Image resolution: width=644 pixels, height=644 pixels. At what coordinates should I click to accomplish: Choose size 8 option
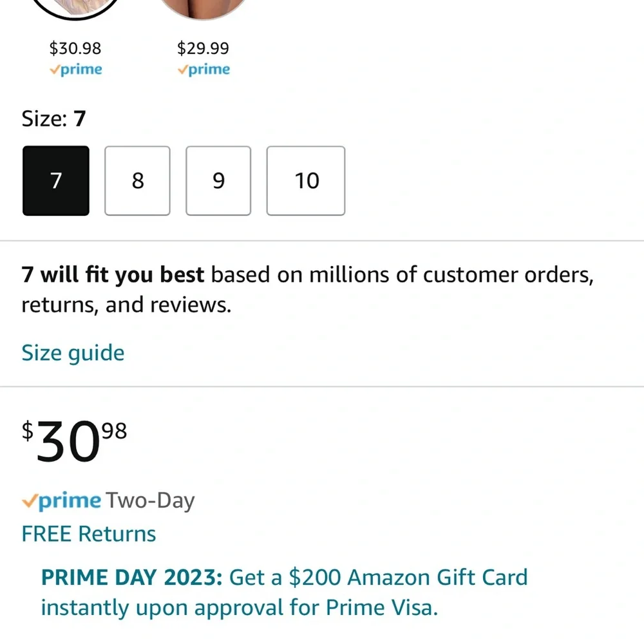tap(138, 181)
